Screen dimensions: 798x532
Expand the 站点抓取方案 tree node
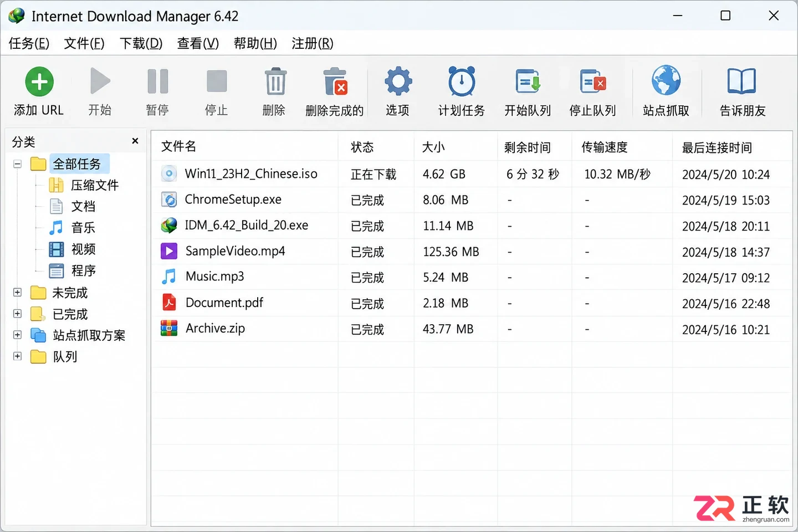click(18, 335)
